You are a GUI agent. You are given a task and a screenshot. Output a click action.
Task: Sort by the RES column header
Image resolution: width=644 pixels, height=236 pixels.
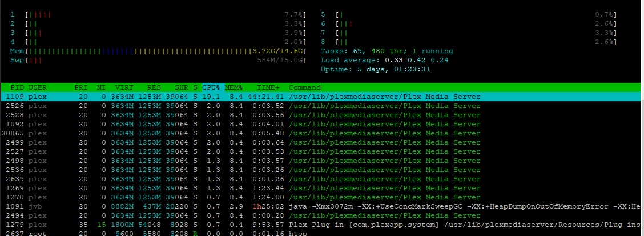[x=154, y=87]
